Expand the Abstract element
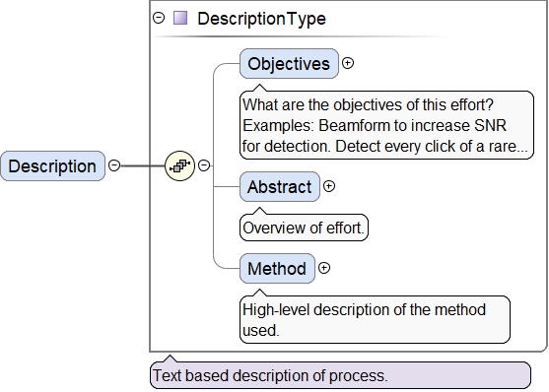 tap(329, 186)
